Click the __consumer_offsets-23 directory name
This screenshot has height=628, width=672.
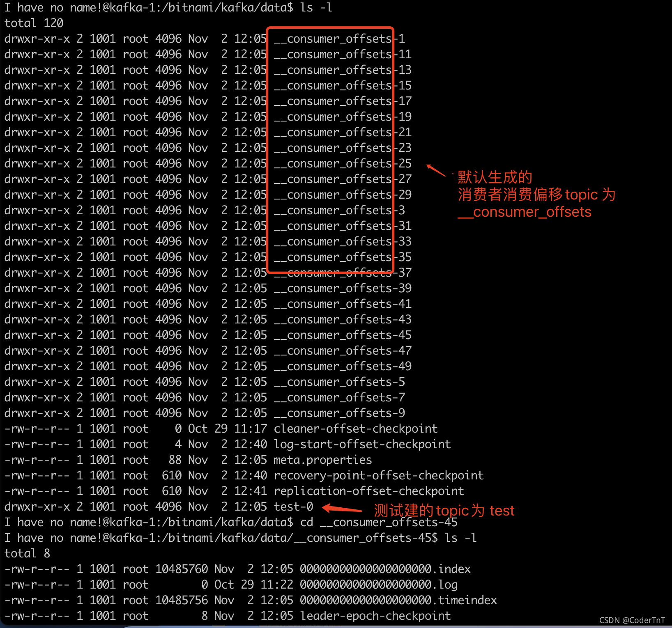point(343,148)
